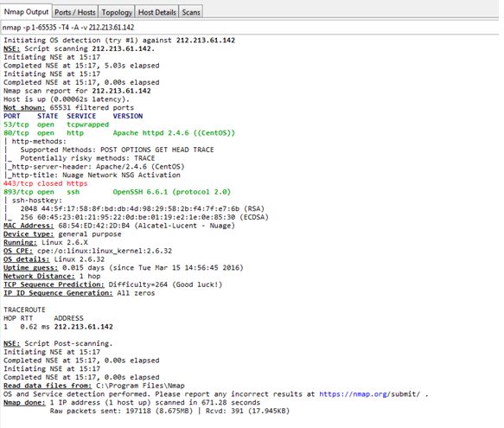Switch to the Nmap Output tab
The width and height of the screenshot is (504, 428).
26,12
